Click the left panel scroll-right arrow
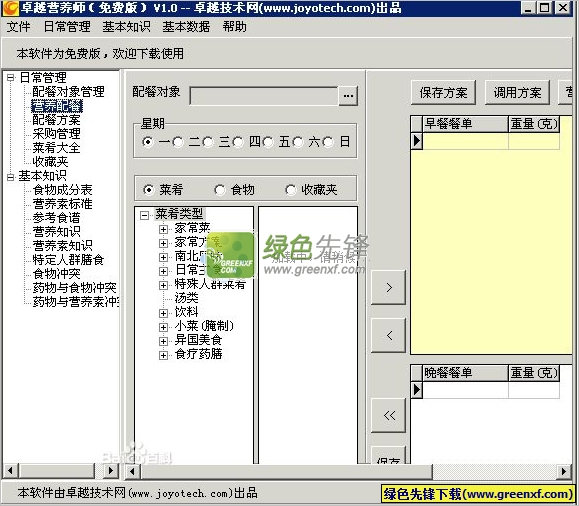This screenshot has height=506, width=579. coord(110,471)
